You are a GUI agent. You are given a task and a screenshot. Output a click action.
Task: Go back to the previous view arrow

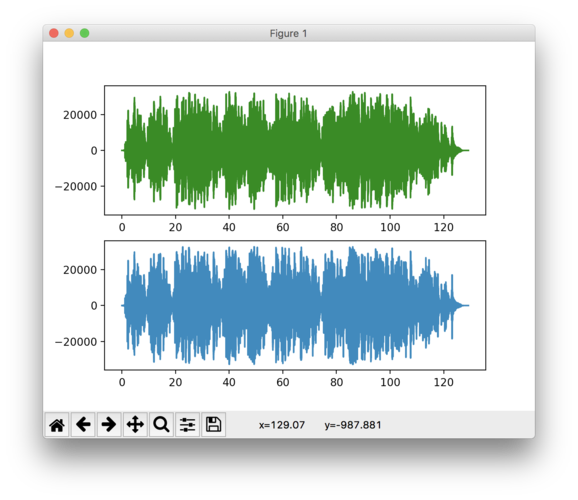[x=83, y=424]
